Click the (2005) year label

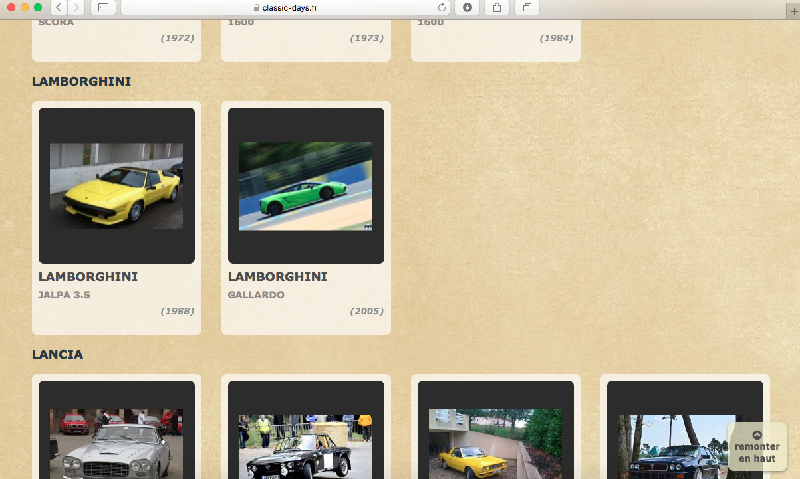[367, 311]
